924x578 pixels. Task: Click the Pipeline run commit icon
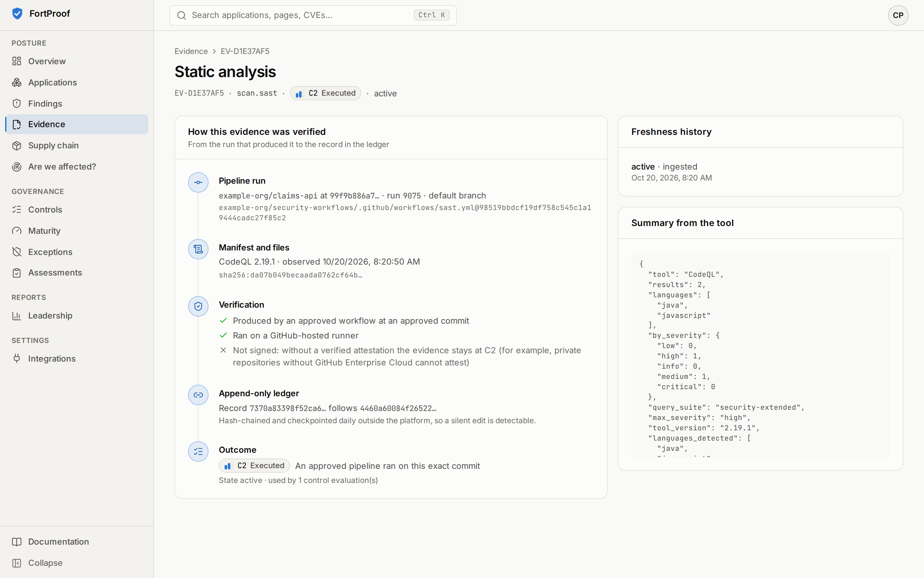tap(198, 182)
